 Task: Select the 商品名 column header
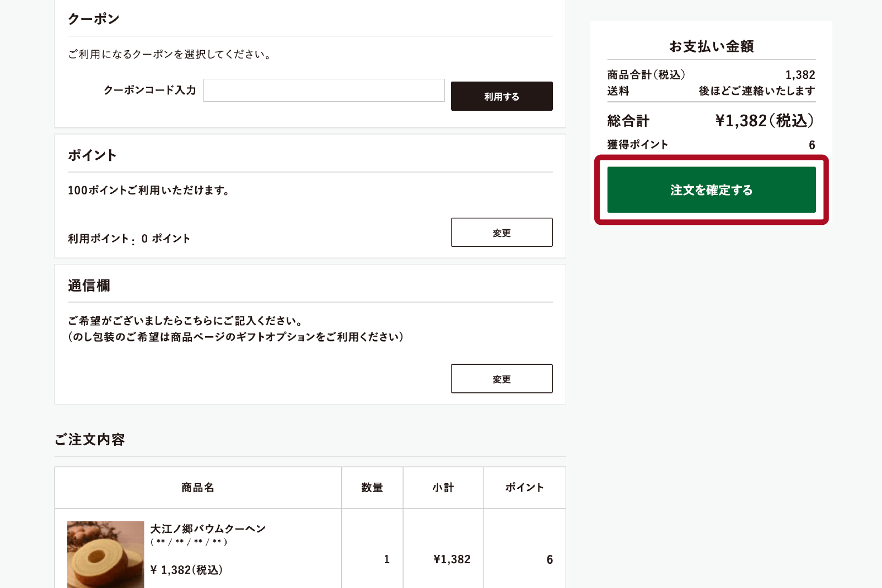pyautogui.click(x=198, y=488)
